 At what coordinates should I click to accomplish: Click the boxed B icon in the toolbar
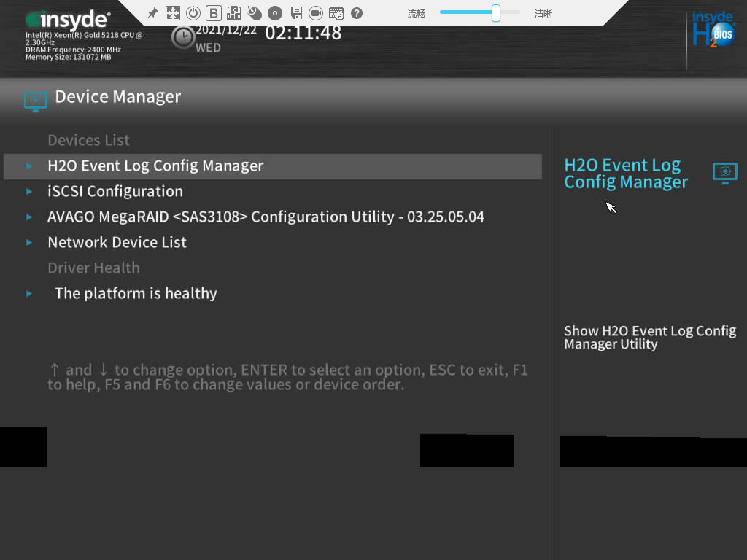point(214,13)
